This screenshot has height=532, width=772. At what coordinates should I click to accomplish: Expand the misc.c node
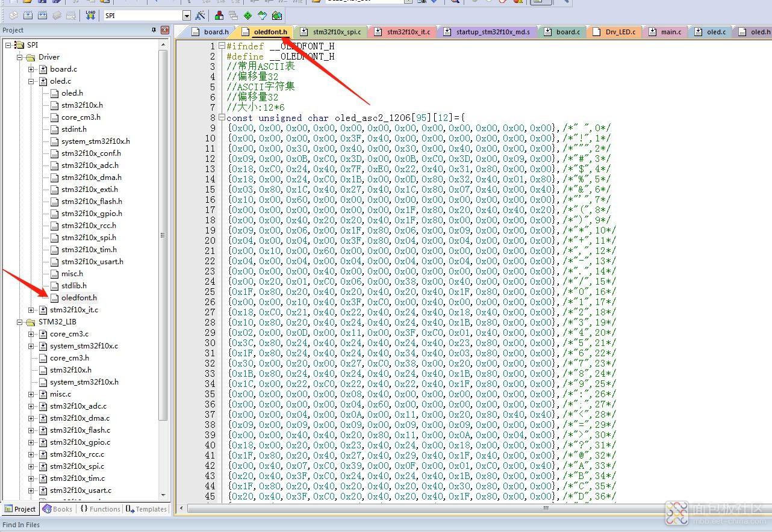[31, 394]
